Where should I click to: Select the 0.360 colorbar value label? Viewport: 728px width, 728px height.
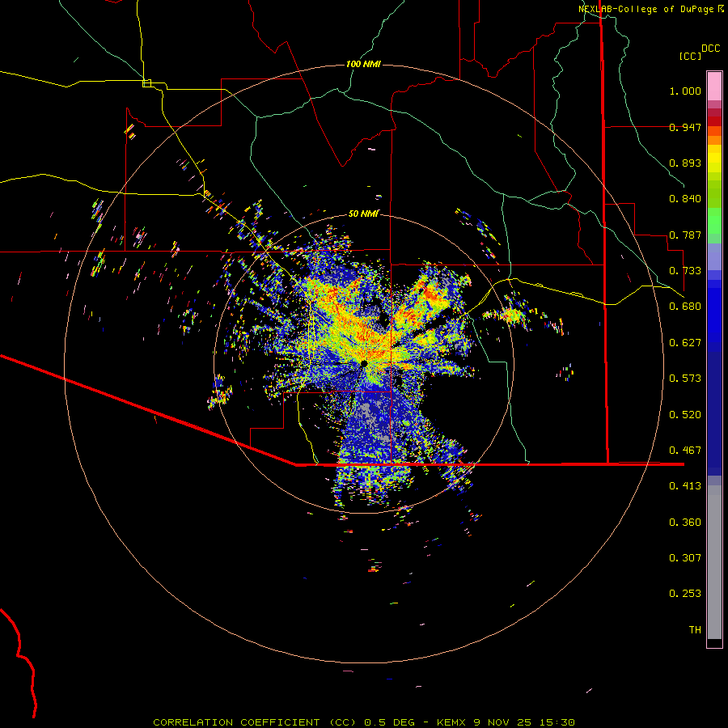685,523
